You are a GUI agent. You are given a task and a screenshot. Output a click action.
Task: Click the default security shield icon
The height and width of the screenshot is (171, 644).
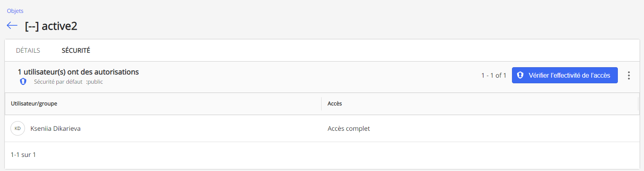point(23,82)
